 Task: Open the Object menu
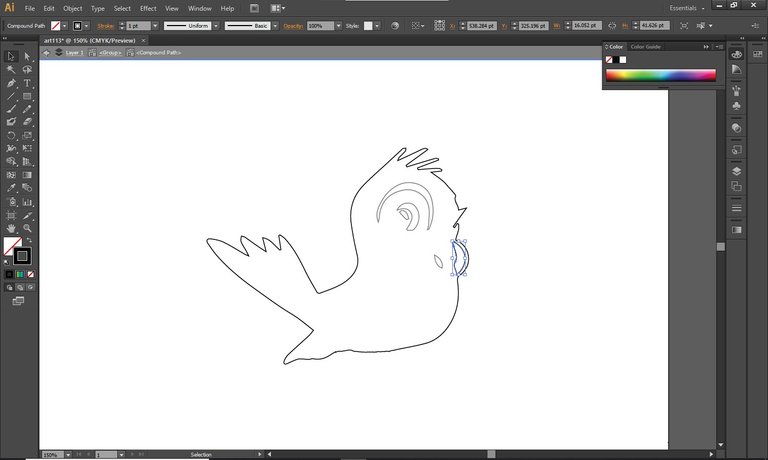[x=72, y=8]
